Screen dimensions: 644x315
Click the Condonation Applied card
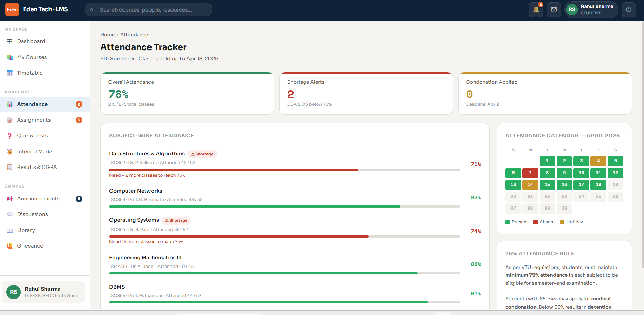point(545,93)
